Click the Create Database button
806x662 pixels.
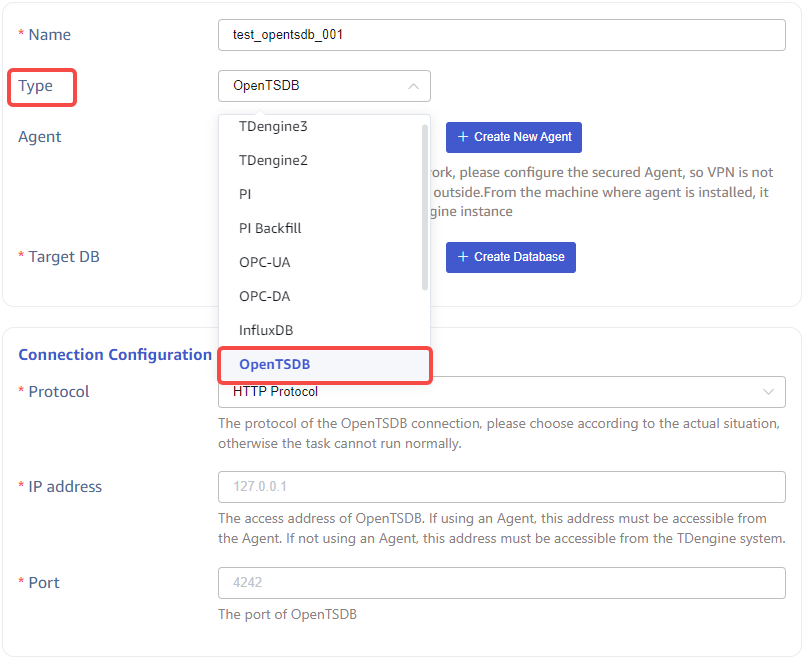[511, 257]
